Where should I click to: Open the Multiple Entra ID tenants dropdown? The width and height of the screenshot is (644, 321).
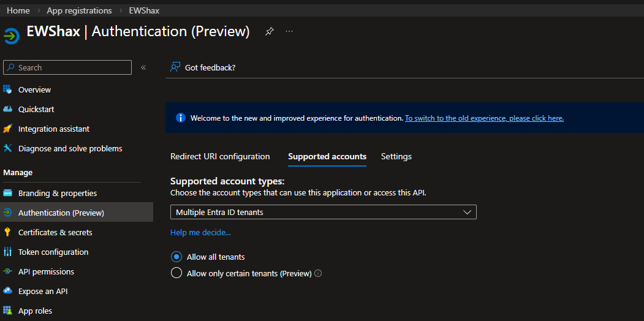(x=323, y=212)
